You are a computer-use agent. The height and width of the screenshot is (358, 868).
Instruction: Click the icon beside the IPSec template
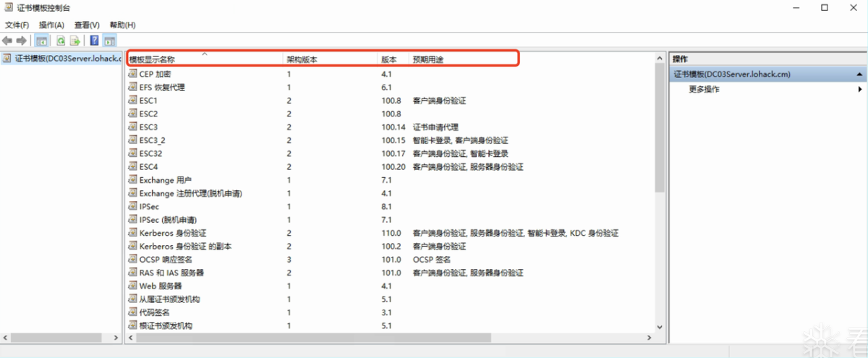pos(132,206)
